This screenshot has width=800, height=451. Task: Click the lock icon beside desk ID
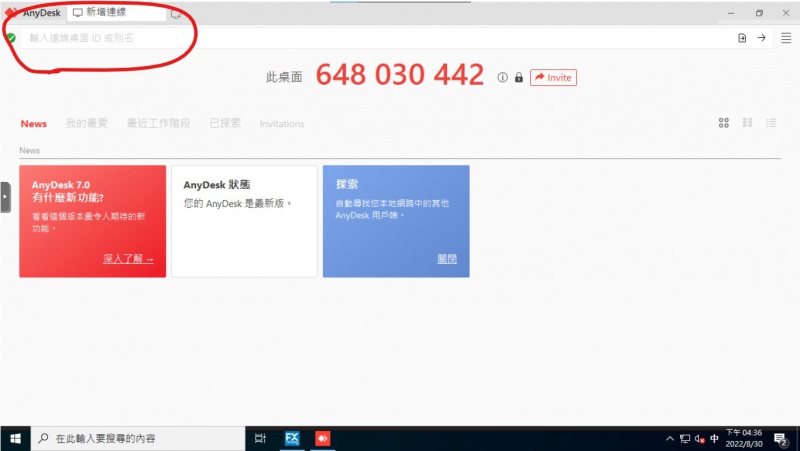(518, 77)
